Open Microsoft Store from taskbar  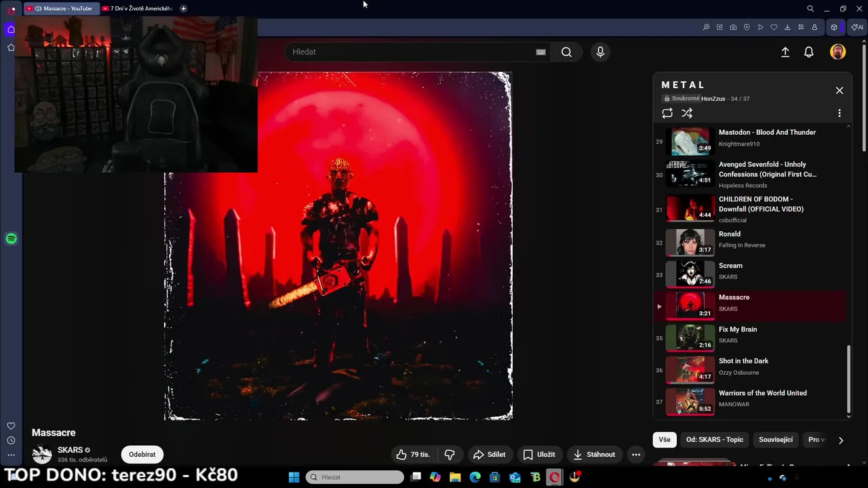[x=495, y=477]
